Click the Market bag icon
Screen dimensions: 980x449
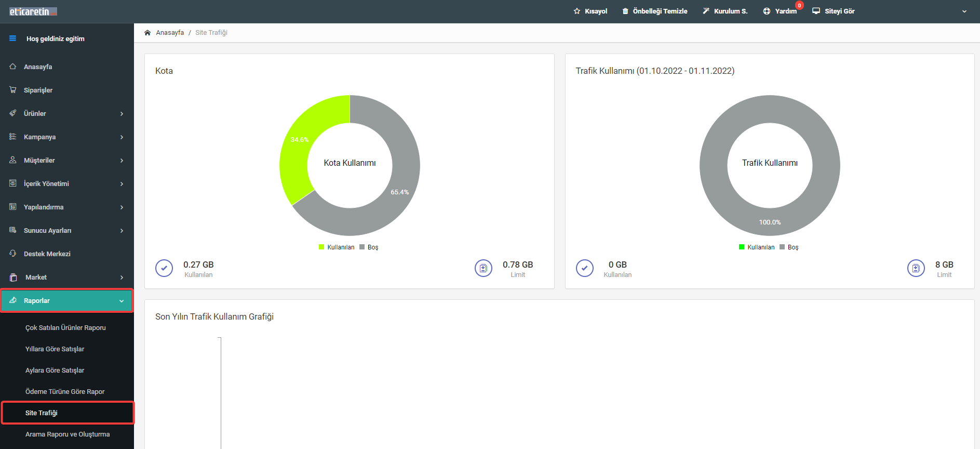[x=14, y=277]
